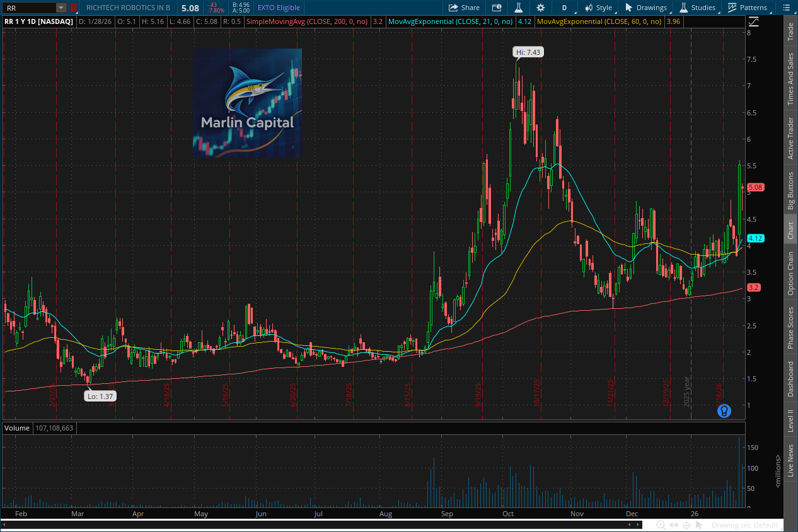Viewport: 798px width, 532px height.
Task: Click the 5.08 last price bubble on axis
Action: tap(756, 187)
